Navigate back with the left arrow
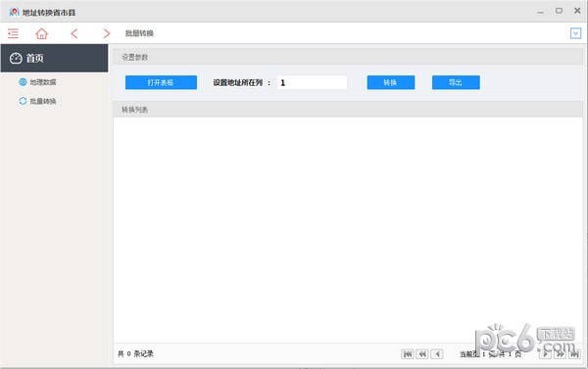 74,33
